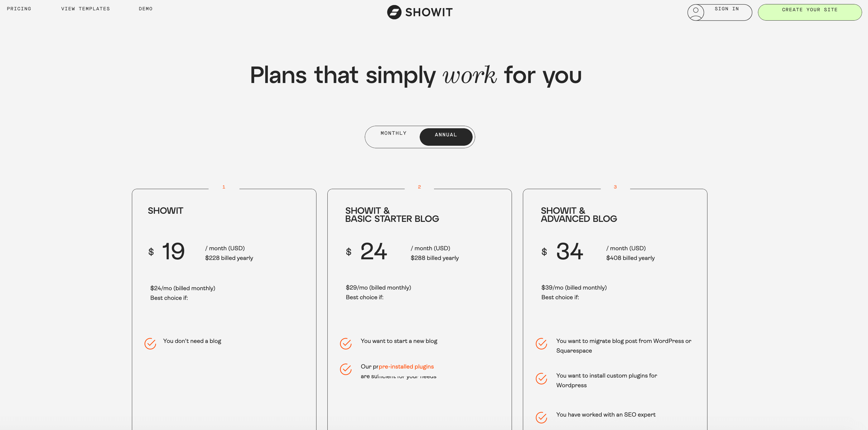Open the Pricing menu item
Screen dimensions: 868x430
[19, 9]
